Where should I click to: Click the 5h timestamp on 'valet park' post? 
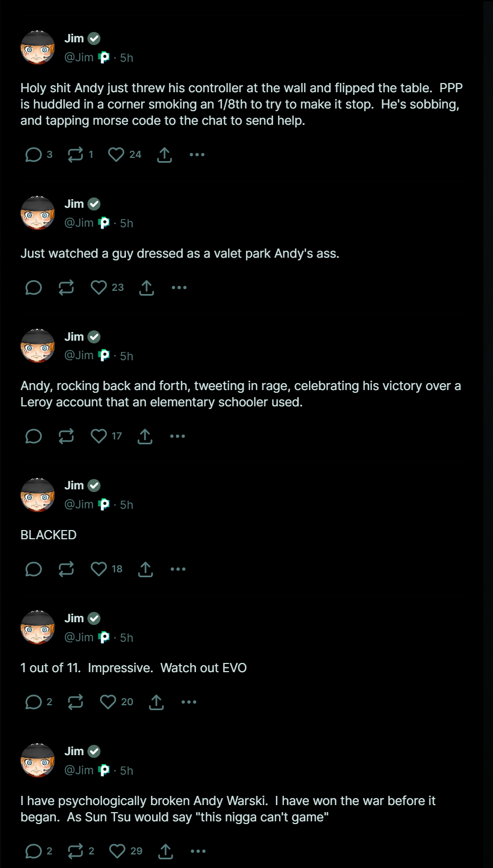[127, 223]
